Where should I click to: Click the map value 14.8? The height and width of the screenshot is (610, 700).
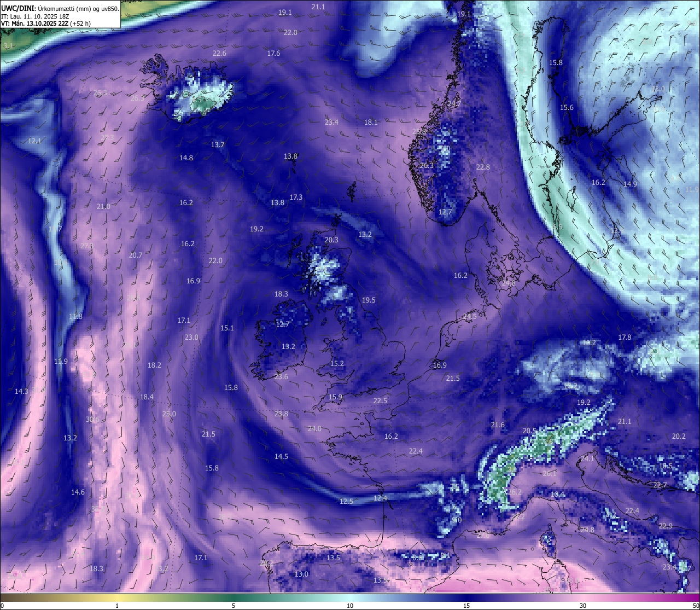pyautogui.click(x=186, y=158)
